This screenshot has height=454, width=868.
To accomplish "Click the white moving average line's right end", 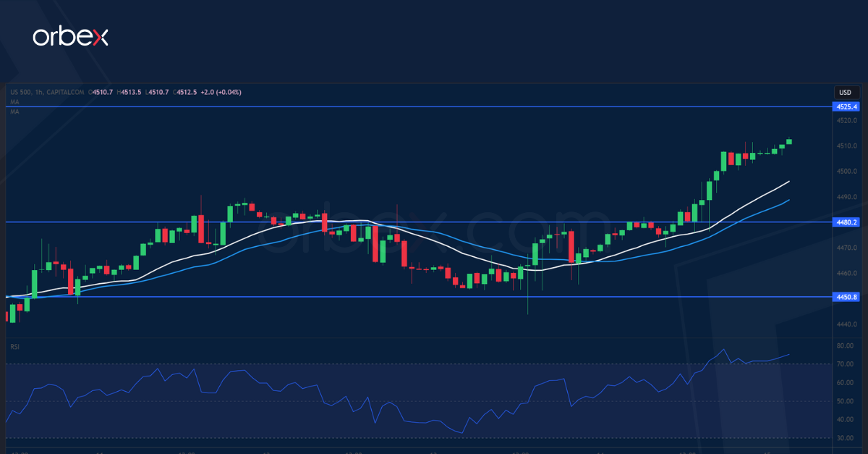I will pyautogui.click(x=788, y=182).
